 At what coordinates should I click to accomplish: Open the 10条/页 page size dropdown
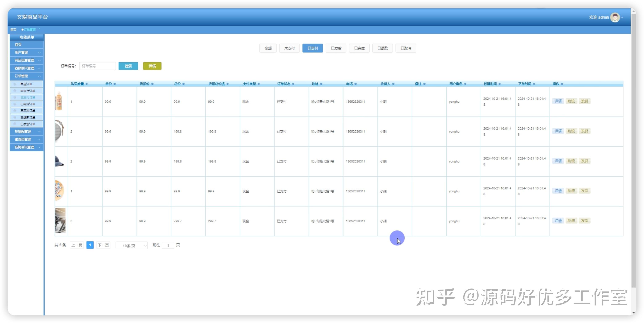coord(131,245)
